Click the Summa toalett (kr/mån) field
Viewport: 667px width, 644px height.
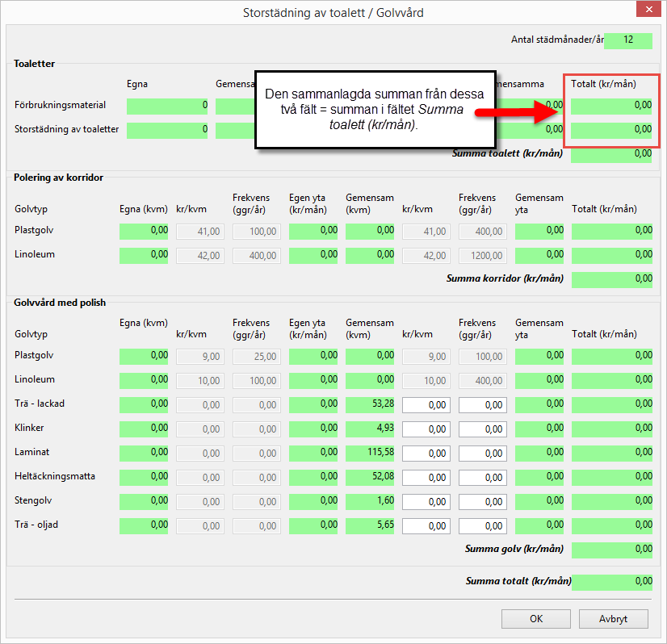pos(611,154)
